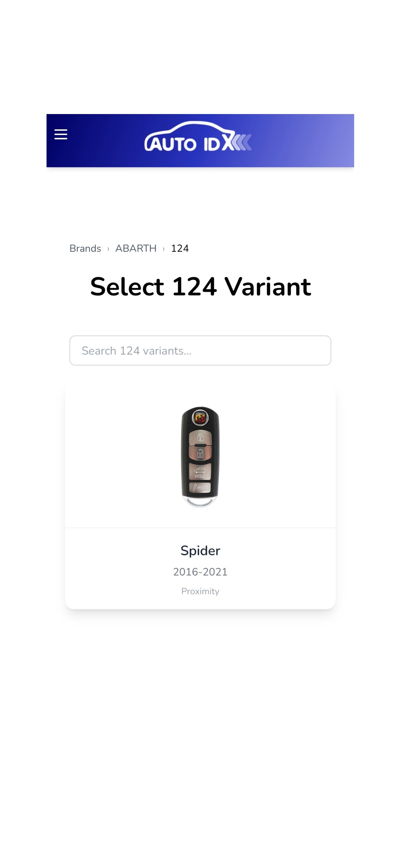
Task: Click the chevron separator after ABARTH
Action: 164,249
